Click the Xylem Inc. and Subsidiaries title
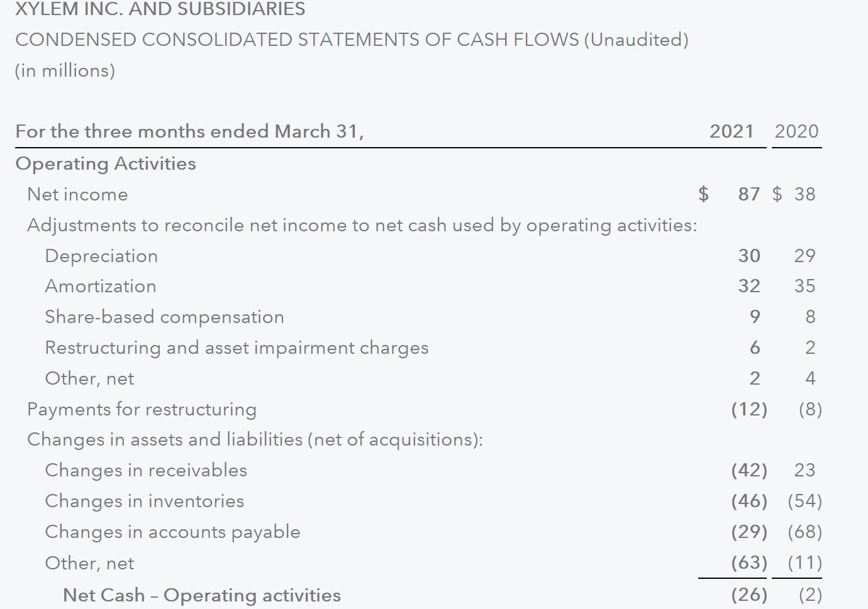Screen dimensions: 868x609 point(160,9)
